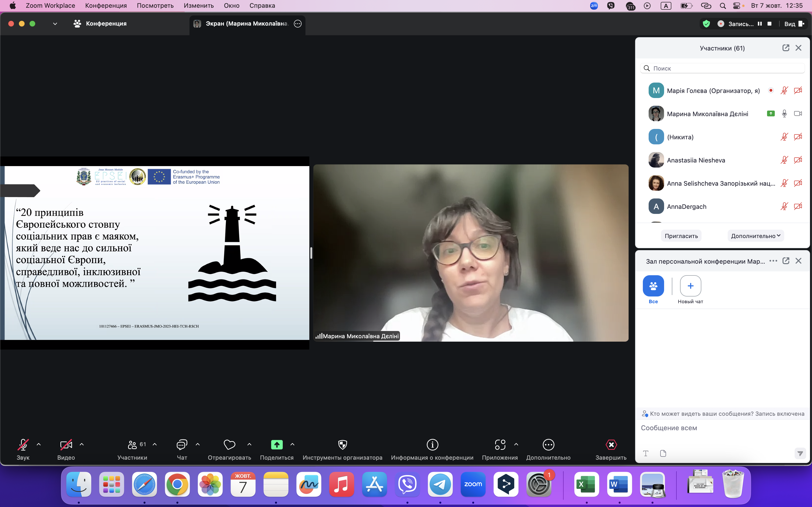The image size is (812, 507).
Task: Click the Chat icon in toolbar
Action: coord(181,445)
